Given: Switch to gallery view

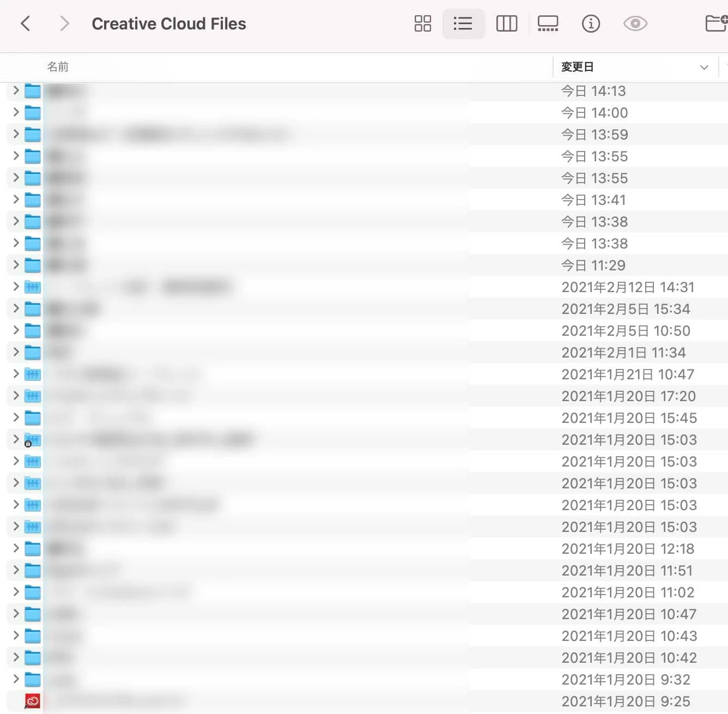Looking at the screenshot, I should pyautogui.click(x=548, y=23).
